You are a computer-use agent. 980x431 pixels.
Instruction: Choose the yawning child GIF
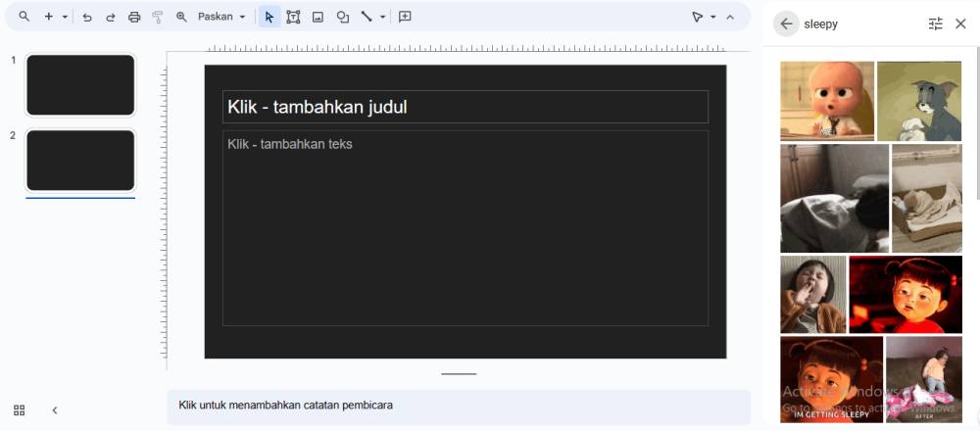[x=812, y=294]
